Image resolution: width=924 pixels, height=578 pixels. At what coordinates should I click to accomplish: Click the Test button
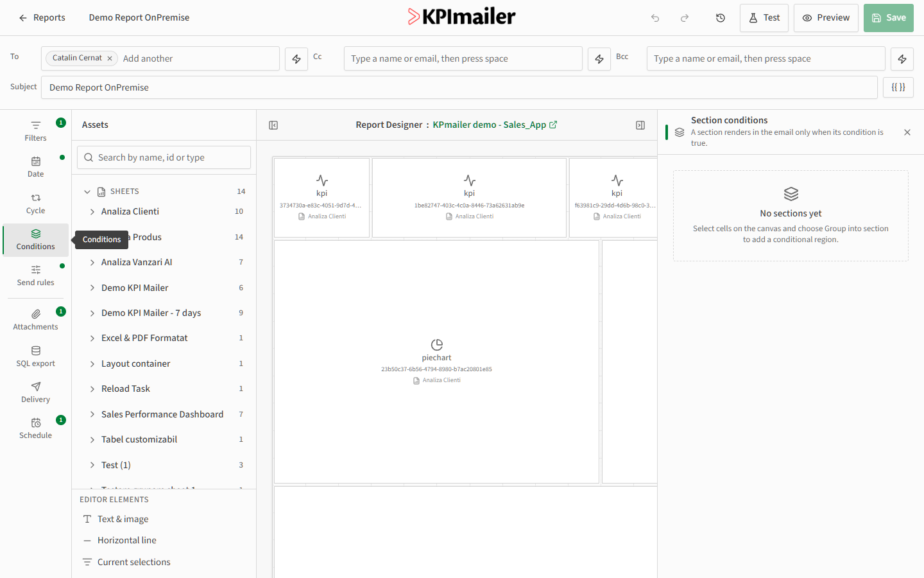pos(764,18)
